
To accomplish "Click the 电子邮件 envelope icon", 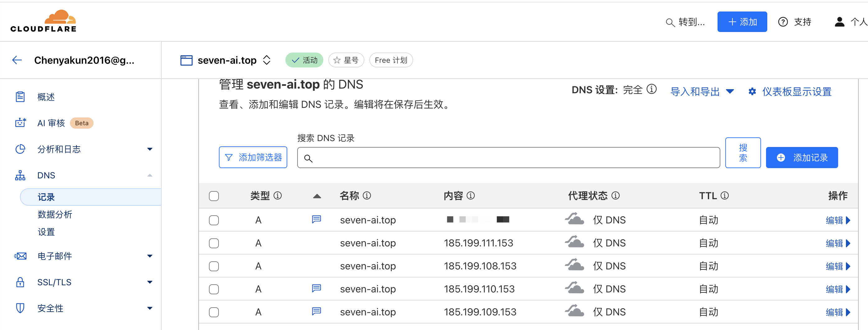I will pyautogui.click(x=20, y=256).
